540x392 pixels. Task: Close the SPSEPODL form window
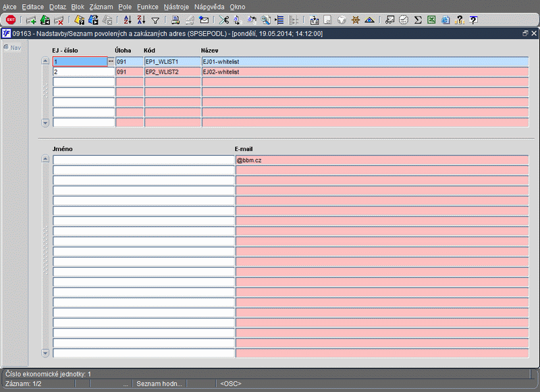pos(534,33)
